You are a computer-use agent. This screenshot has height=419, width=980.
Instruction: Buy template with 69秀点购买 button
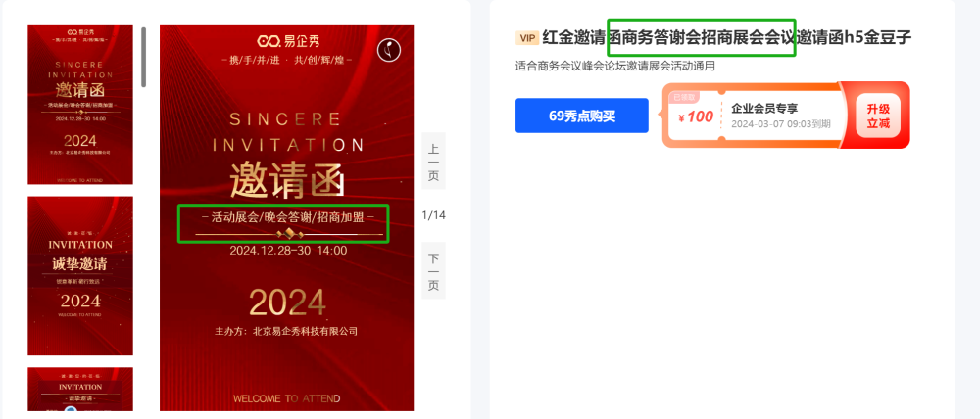click(582, 116)
